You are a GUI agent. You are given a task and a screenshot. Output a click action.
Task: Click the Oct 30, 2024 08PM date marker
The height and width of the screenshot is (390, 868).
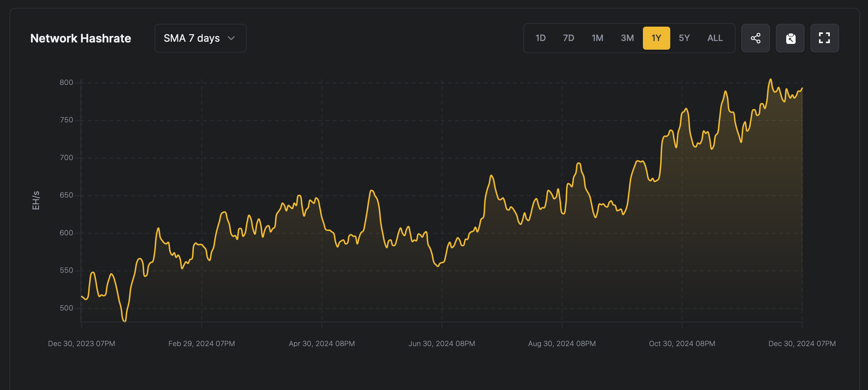682,344
